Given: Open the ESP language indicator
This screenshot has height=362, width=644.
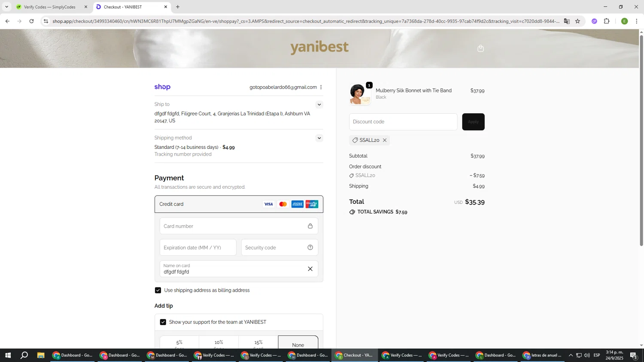Looking at the screenshot, I should (x=597, y=355).
